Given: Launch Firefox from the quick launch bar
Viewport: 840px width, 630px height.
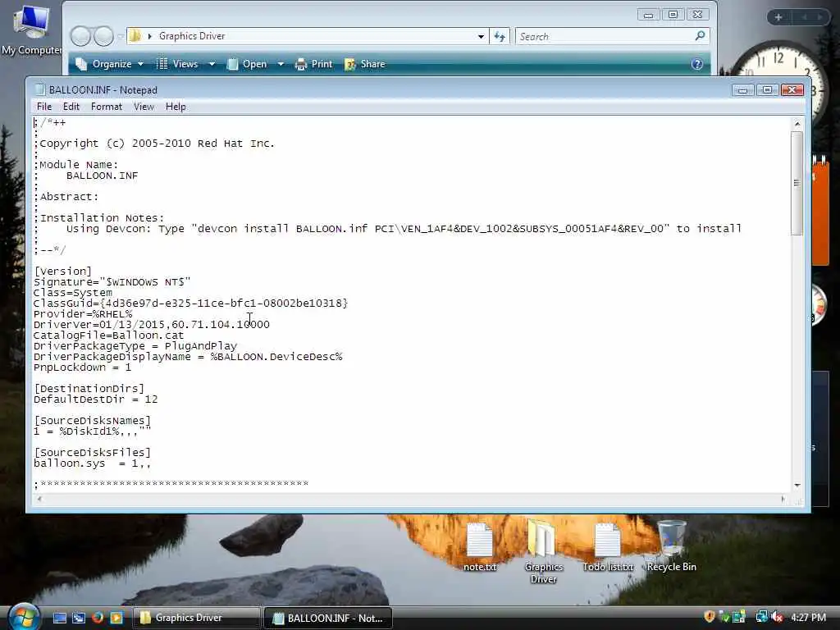Looking at the screenshot, I should pyautogui.click(x=97, y=618).
